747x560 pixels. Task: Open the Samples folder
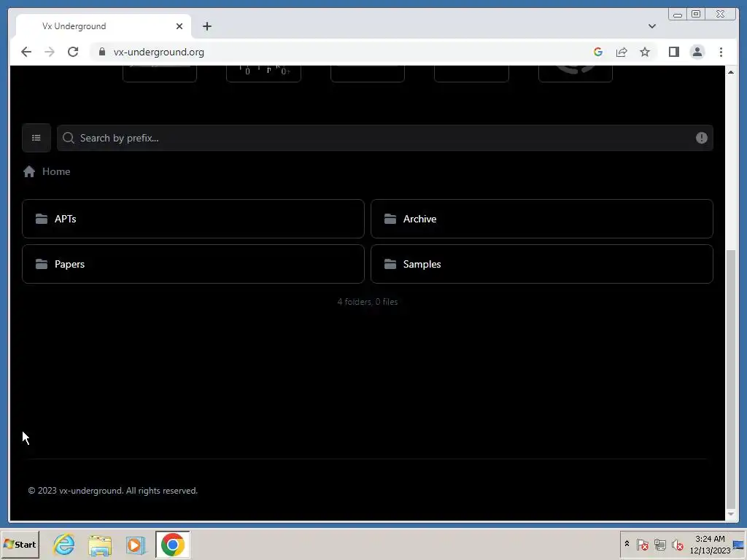(x=542, y=264)
